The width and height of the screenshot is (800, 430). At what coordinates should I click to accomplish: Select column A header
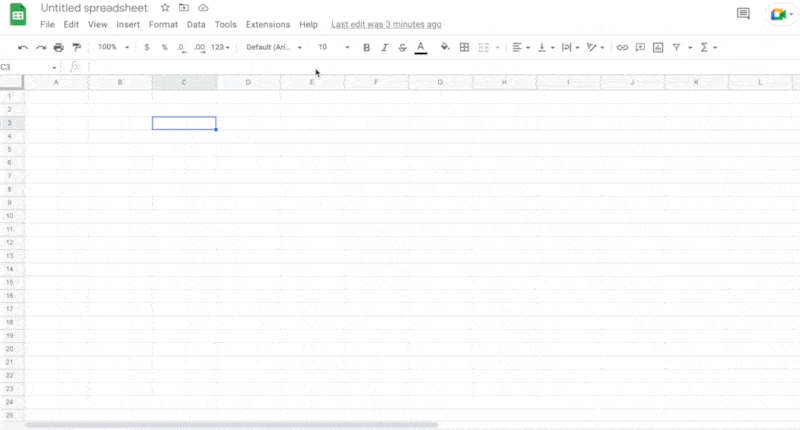(56, 82)
